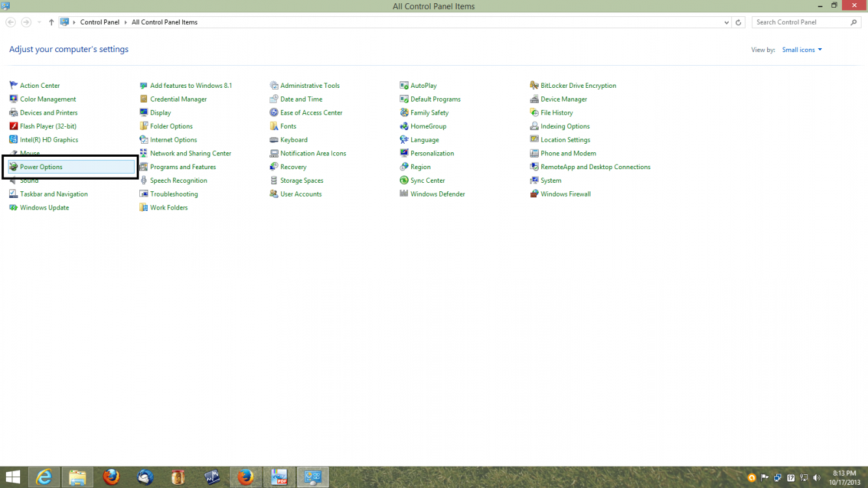Open the Display settings link

[x=161, y=113]
